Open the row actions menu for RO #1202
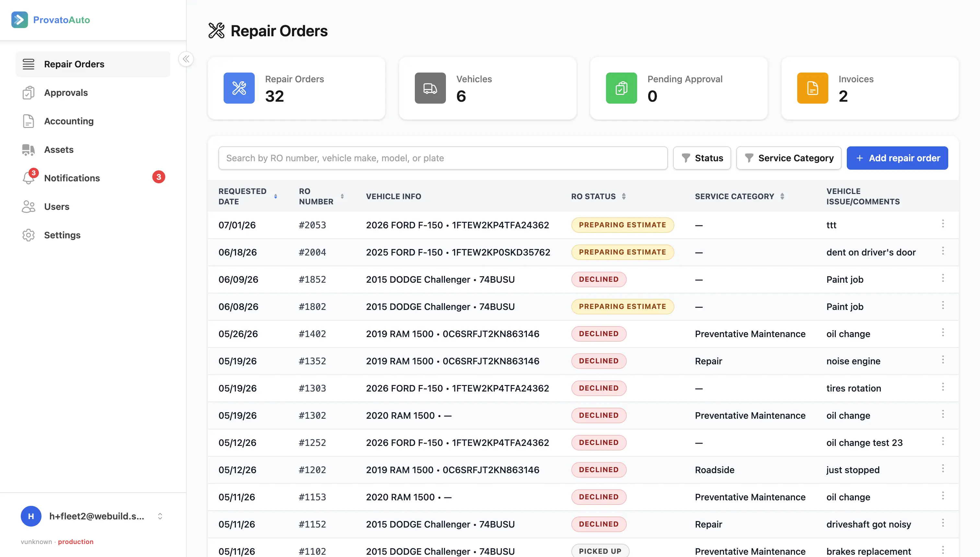The width and height of the screenshot is (980, 557). pyautogui.click(x=943, y=469)
